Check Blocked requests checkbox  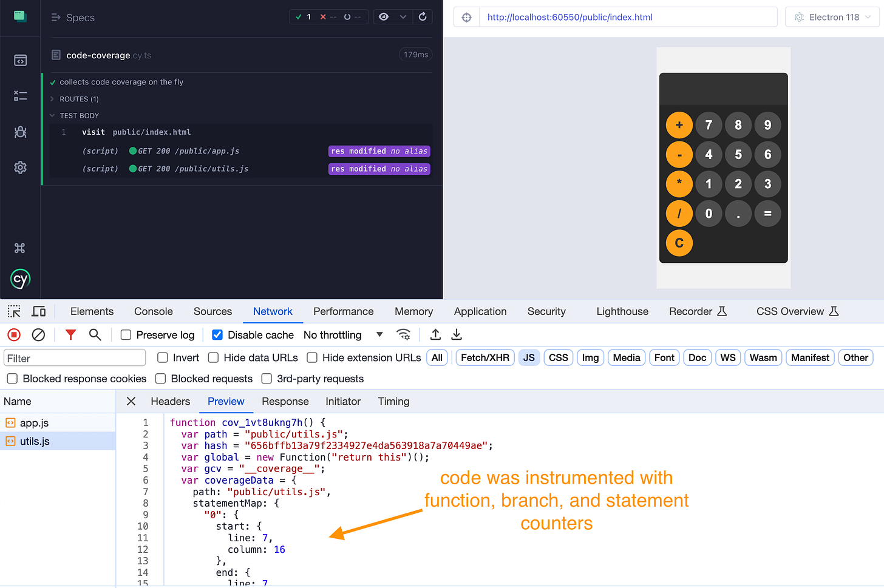pos(161,379)
